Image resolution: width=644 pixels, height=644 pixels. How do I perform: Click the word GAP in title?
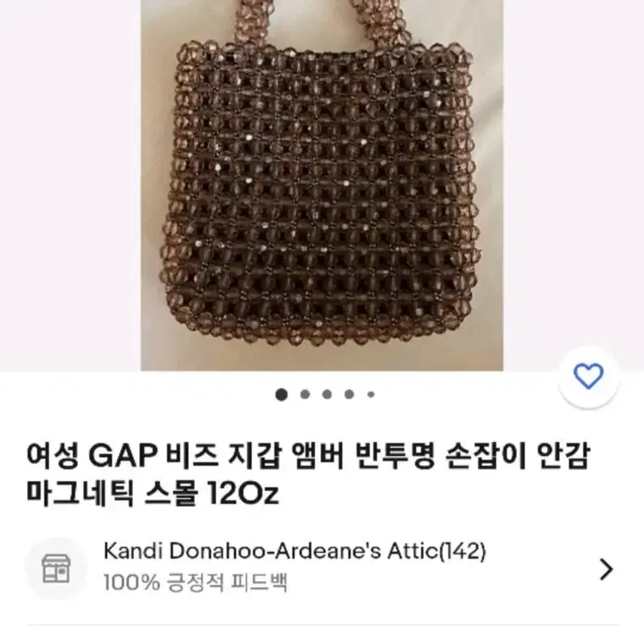pos(123,456)
